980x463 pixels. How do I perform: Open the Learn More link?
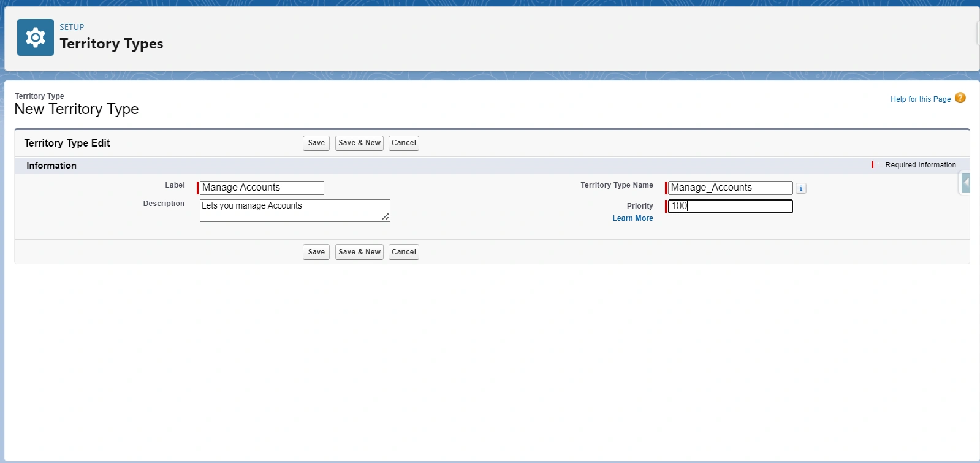[632, 218]
